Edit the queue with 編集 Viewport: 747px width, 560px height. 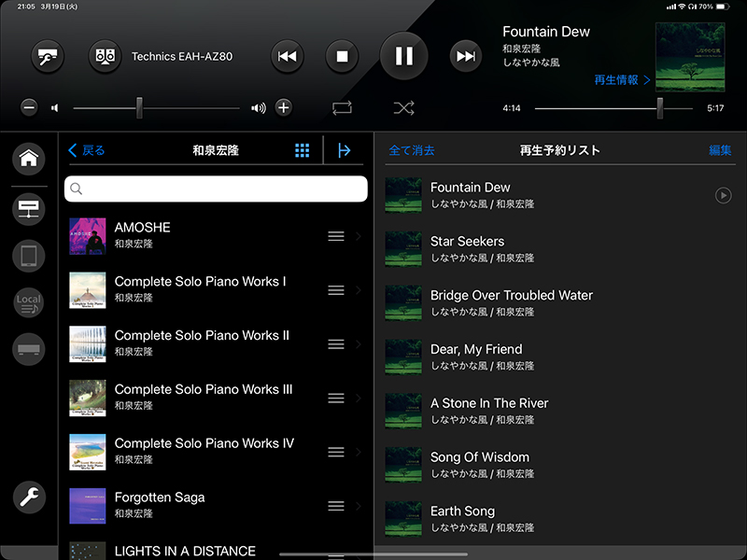point(720,150)
